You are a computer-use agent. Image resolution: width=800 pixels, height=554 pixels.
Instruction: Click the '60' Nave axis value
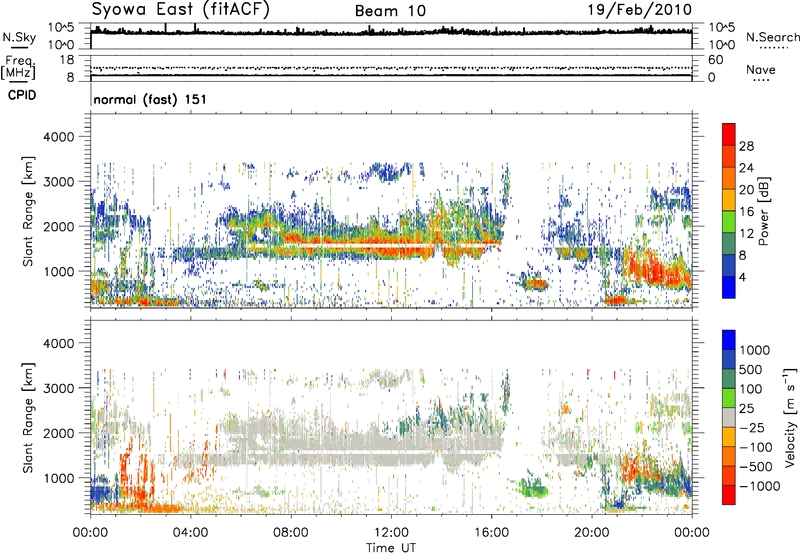[715, 60]
